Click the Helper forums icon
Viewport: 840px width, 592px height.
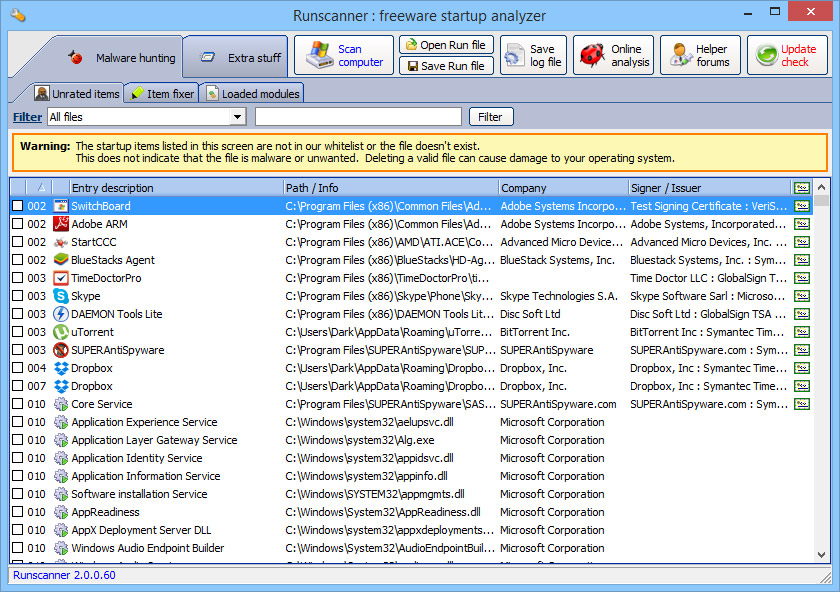[679, 55]
